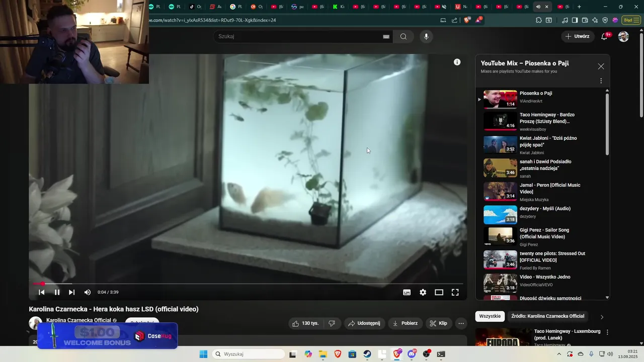644x362 pixels.
Task: Open File Explorer from the taskbar
Action: pos(323,354)
